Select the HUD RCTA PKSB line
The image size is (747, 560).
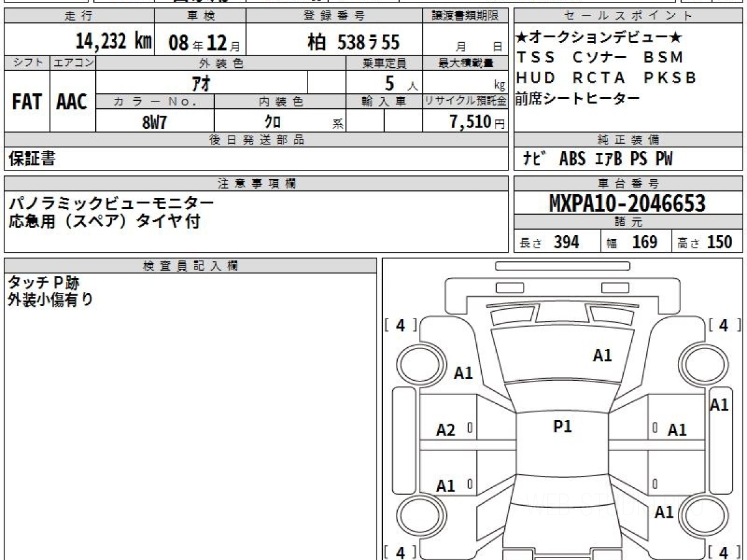click(606, 78)
